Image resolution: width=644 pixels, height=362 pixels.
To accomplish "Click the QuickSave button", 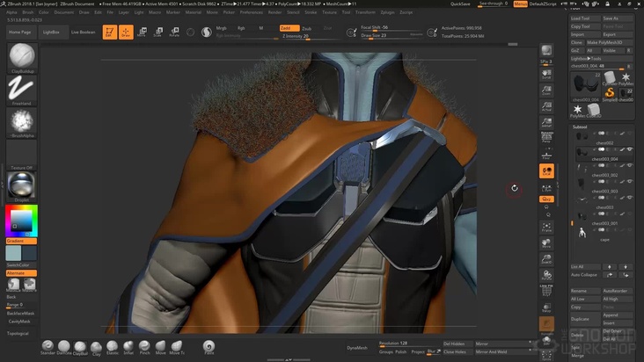I will tap(460, 4).
